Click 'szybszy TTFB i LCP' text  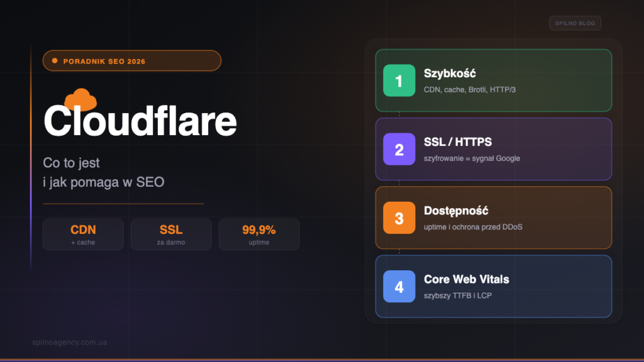click(458, 295)
